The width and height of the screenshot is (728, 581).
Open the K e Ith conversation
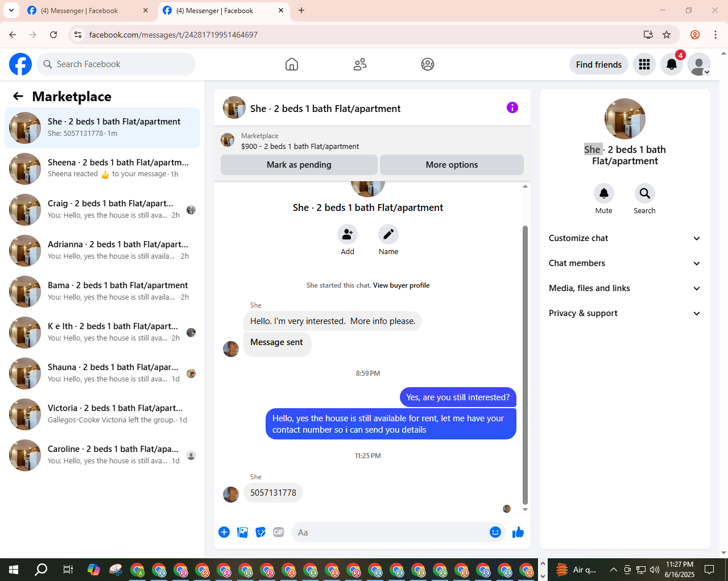click(102, 333)
